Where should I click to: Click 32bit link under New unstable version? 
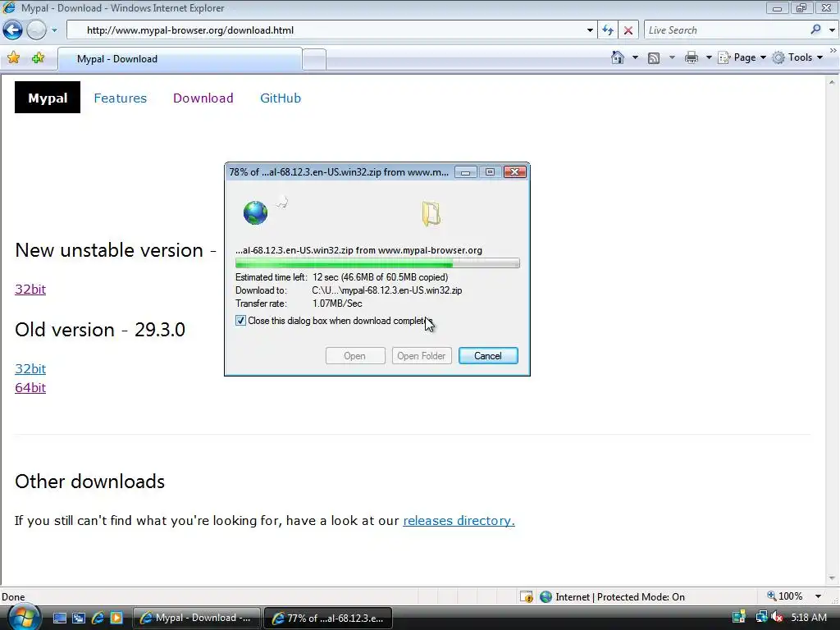[30, 290]
